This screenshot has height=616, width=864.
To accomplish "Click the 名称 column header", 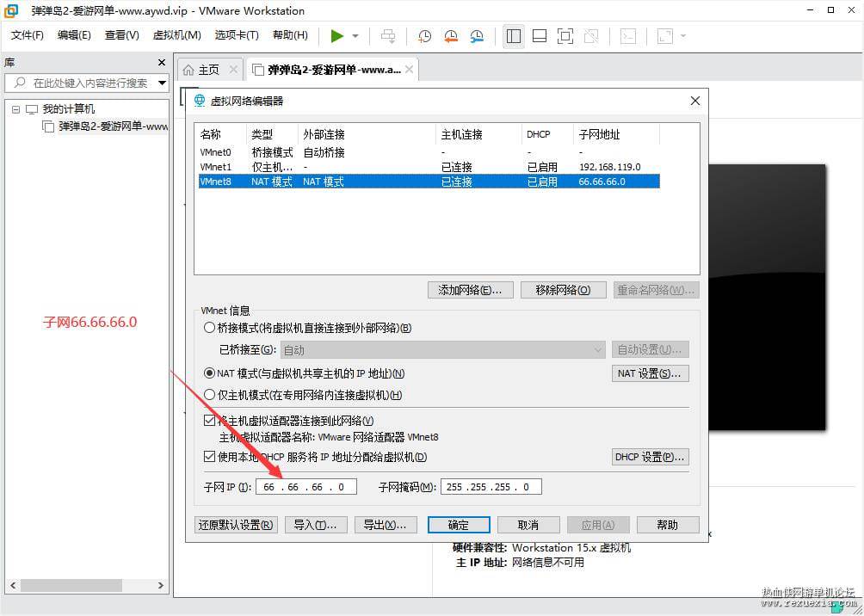I will point(221,134).
